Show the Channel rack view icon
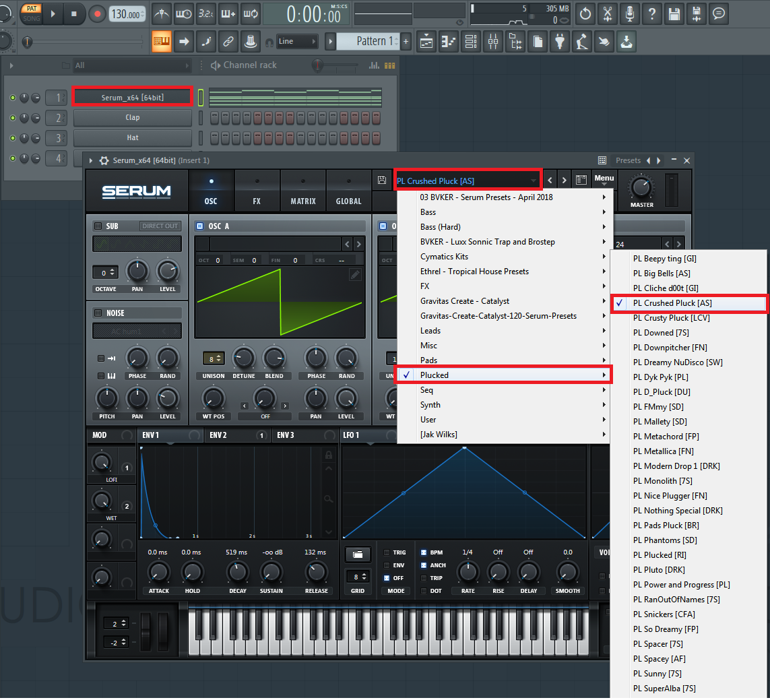 click(471, 42)
